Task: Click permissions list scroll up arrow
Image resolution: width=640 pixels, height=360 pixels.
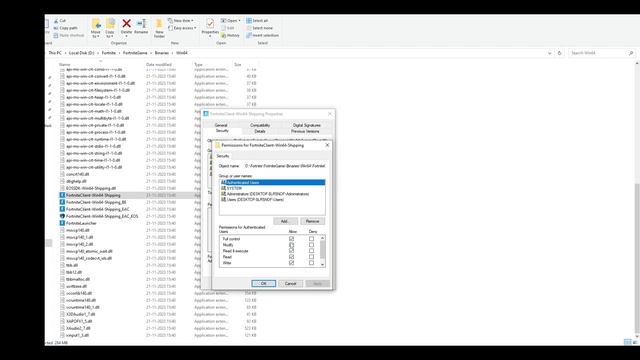Action: (322, 238)
